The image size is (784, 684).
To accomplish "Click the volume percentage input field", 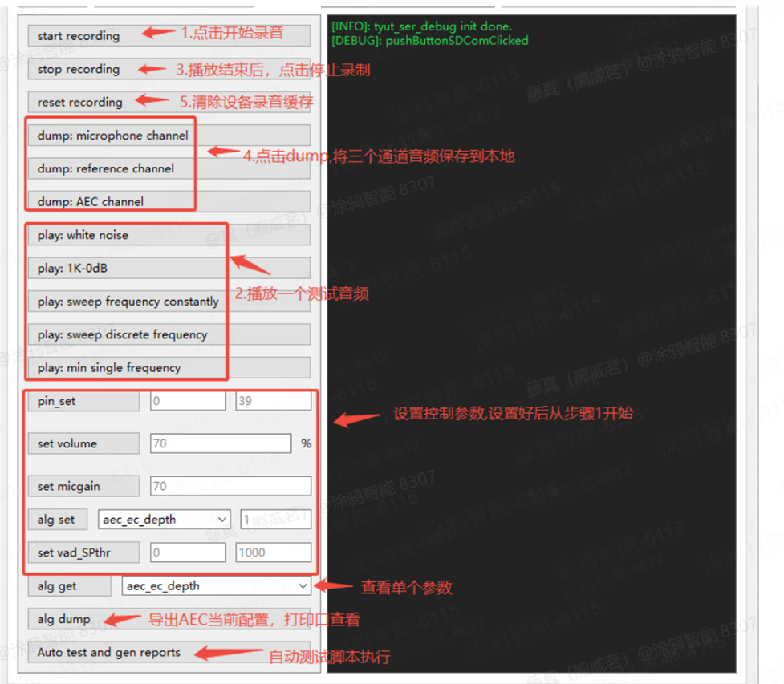I will click(x=219, y=443).
